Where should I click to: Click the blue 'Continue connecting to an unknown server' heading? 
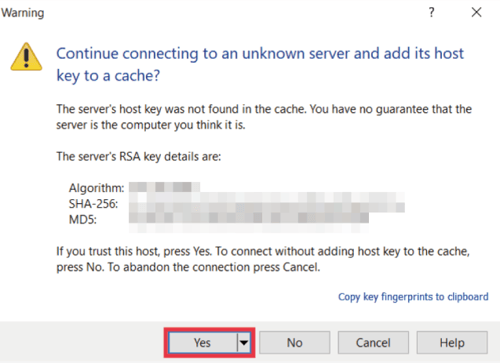(260, 64)
